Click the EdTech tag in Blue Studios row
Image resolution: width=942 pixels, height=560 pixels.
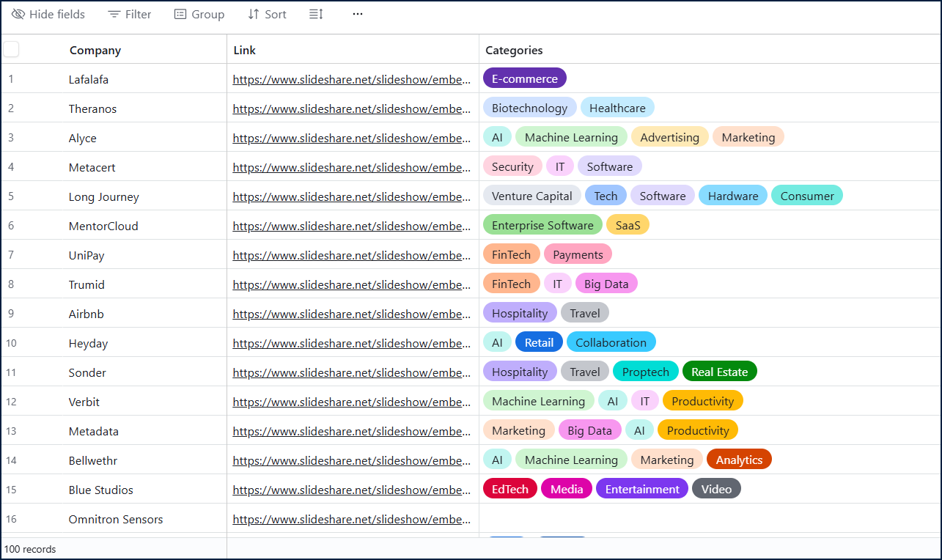[510, 489]
